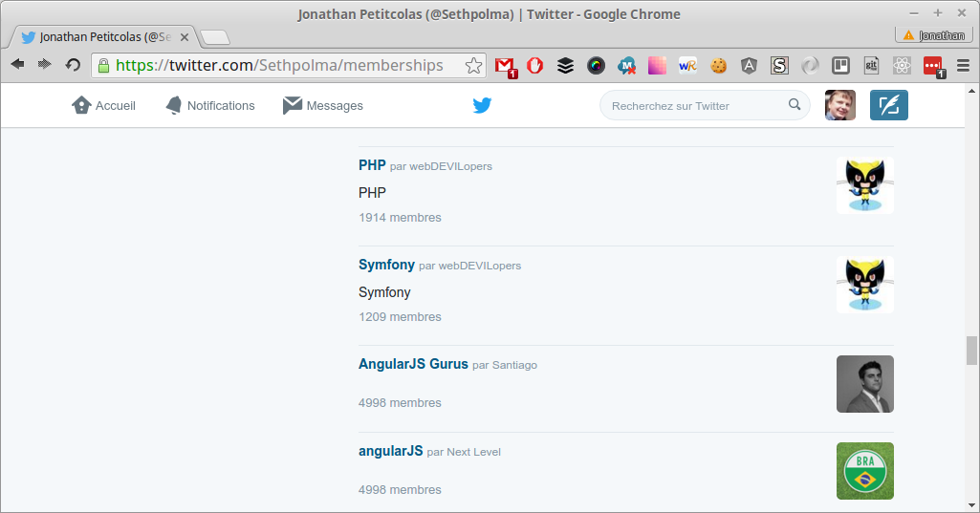Click the scrollbar up arrow
Screen dimensions: 980x513
(971, 91)
